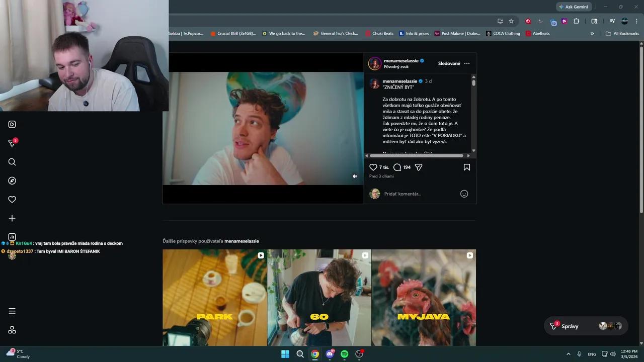Expand the hidden bookmarks overflow chevron
Screen dimensions: 644x362
[x=592, y=34]
